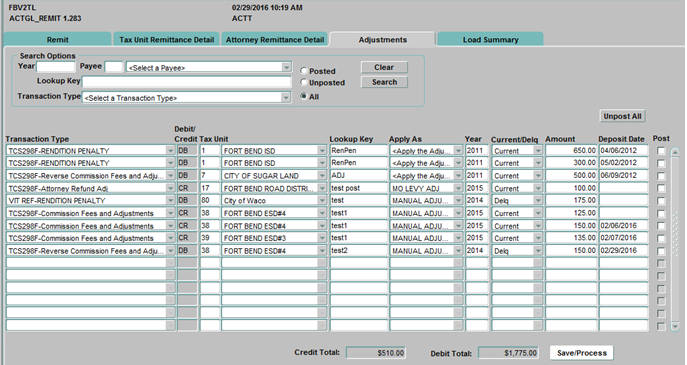Click the test post lookup key cell
The width and height of the screenshot is (687, 365).
point(358,188)
